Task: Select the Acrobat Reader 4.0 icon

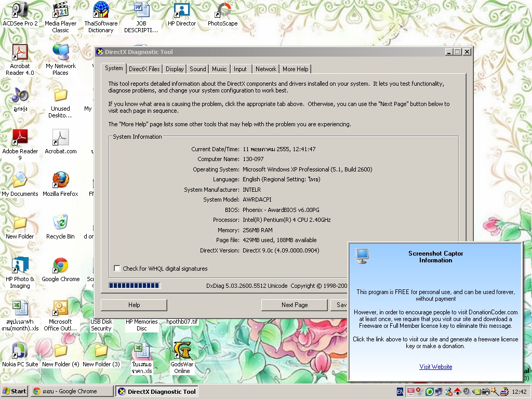Action: [x=20, y=60]
